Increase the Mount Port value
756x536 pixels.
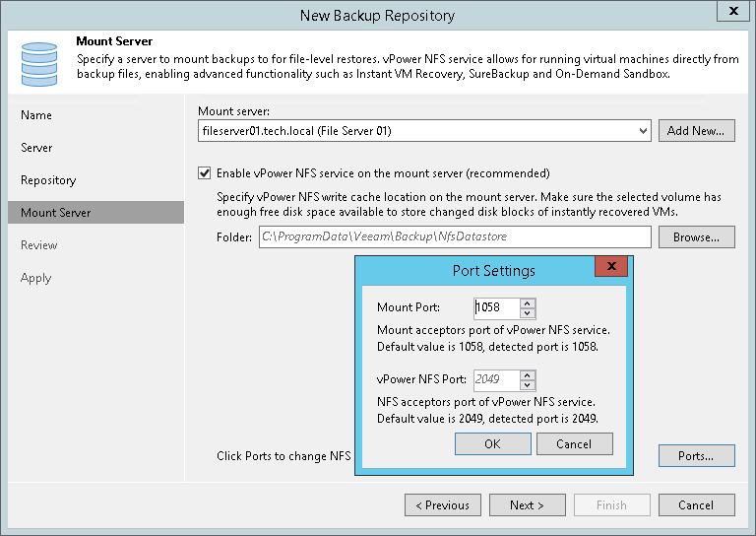(x=528, y=302)
